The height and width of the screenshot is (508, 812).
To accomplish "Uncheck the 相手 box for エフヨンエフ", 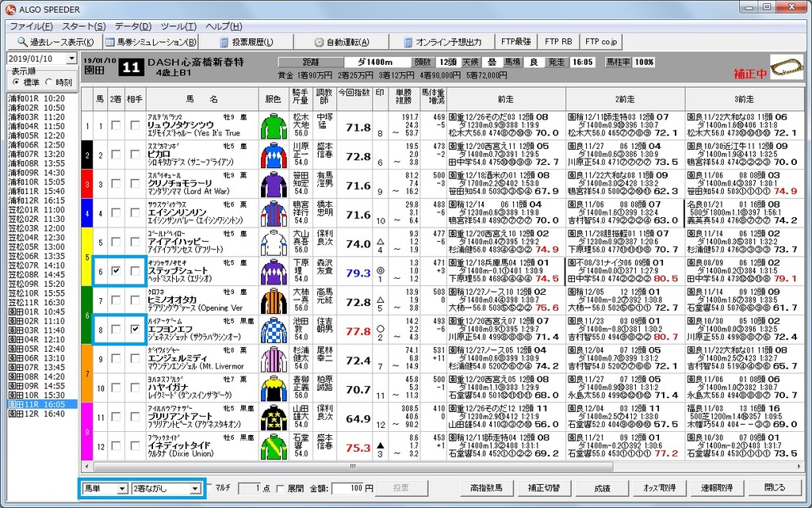I will pyautogui.click(x=135, y=328).
